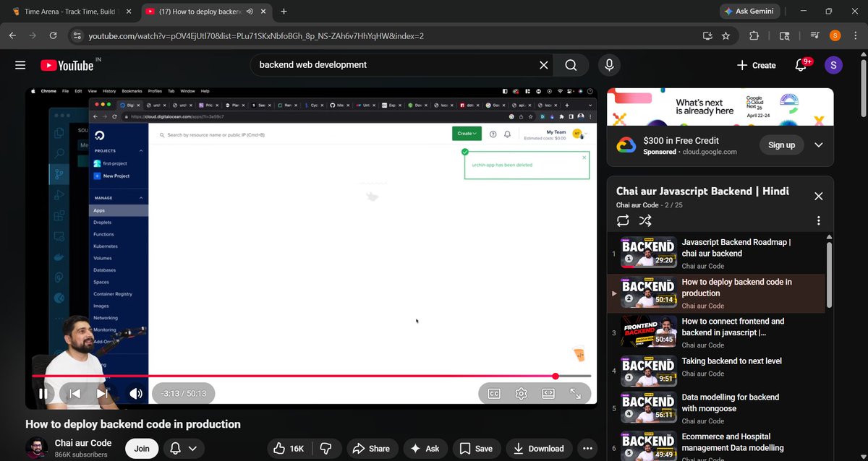868x461 pixels.
Task: Bookmark this page with star
Action: coord(726,35)
